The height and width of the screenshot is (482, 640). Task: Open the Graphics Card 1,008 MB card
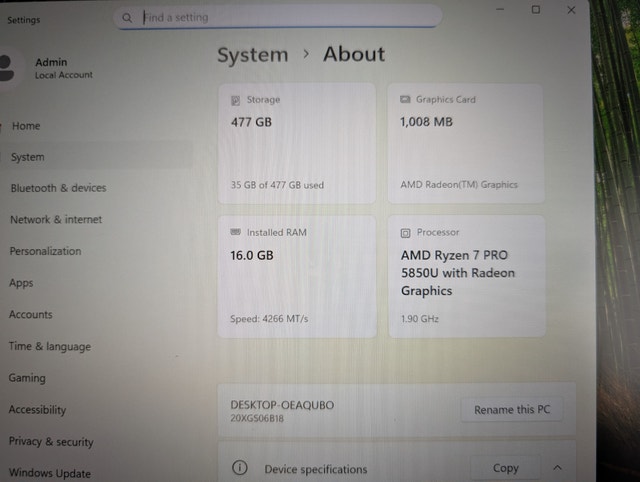[x=466, y=143]
